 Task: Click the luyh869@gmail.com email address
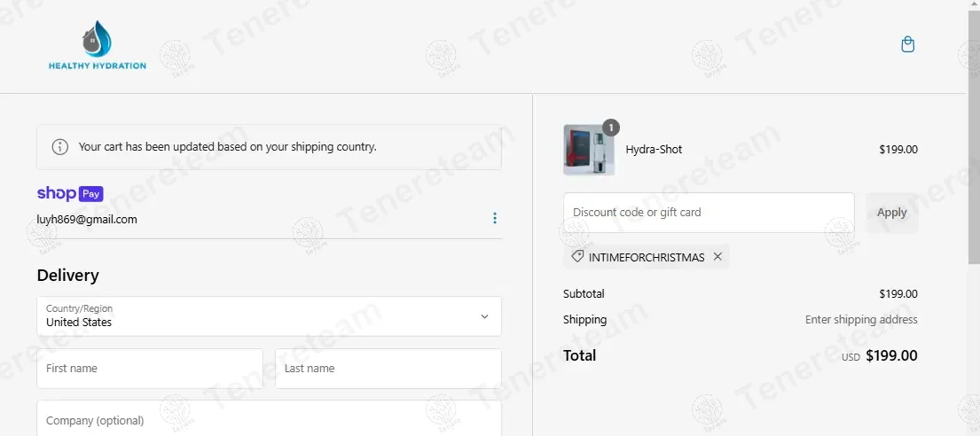point(87,219)
